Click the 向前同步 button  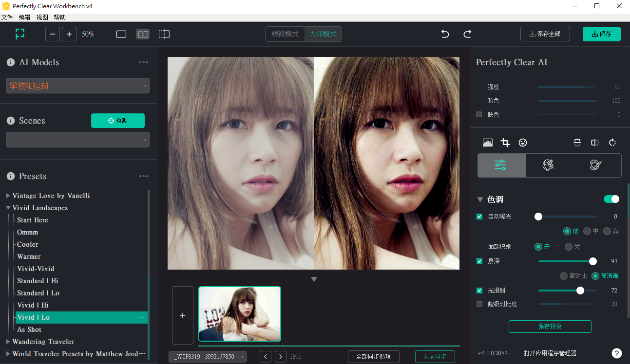coord(435,357)
